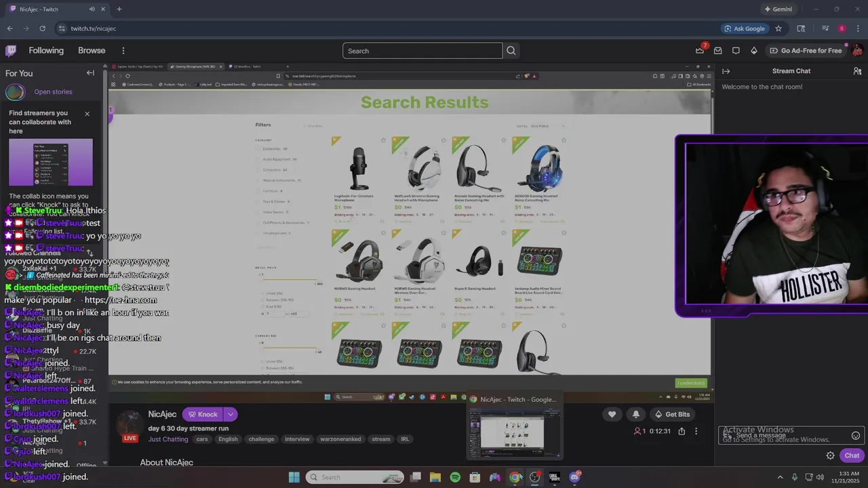The image size is (868, 488).
Task: Open the chat settings gear
Action: tap(830, 455)
